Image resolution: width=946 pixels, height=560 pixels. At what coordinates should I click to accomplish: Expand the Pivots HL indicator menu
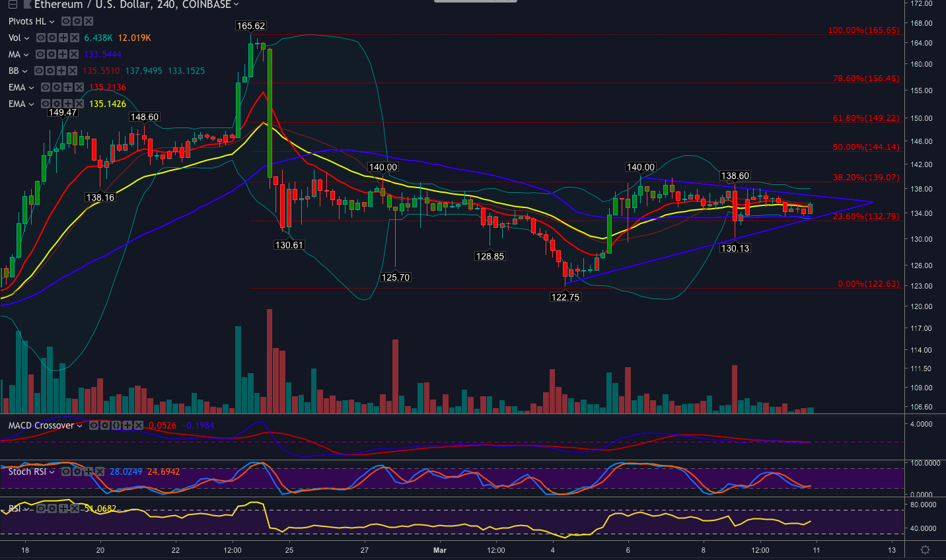coord(52,20)
